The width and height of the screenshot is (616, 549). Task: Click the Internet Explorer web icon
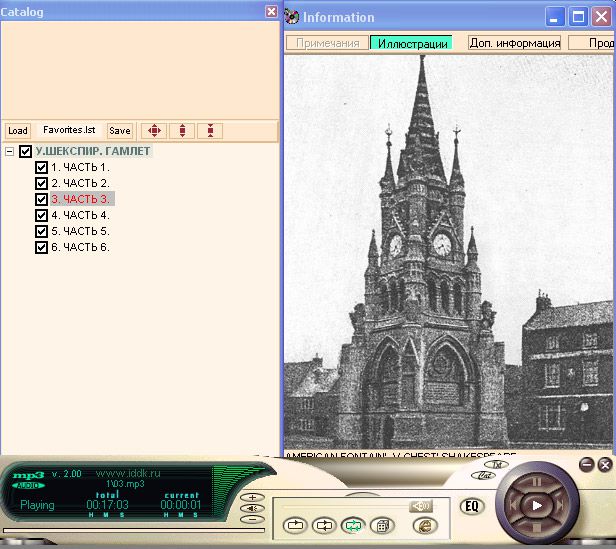424,525
